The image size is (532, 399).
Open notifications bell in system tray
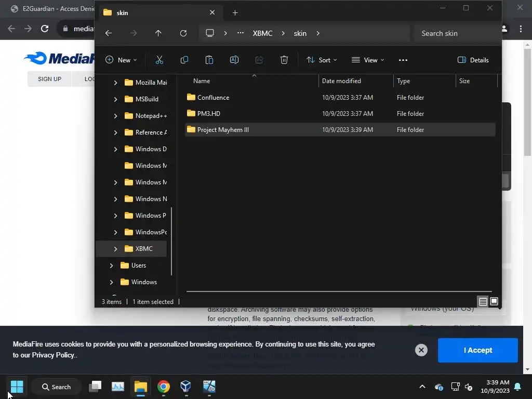coord(518,387)
